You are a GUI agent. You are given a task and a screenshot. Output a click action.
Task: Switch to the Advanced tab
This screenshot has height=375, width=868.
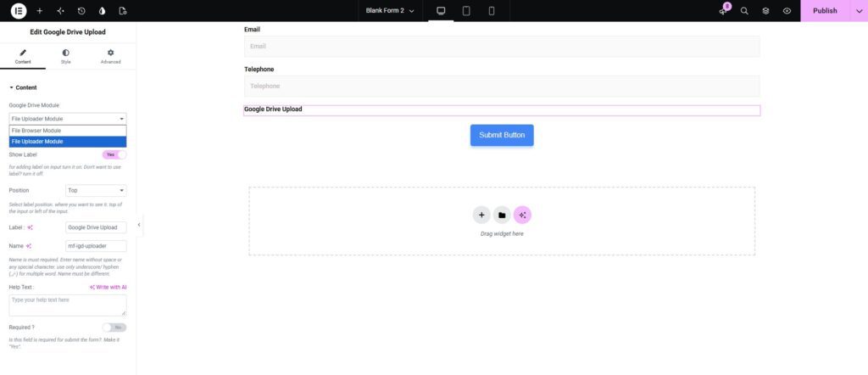point(111,57)
